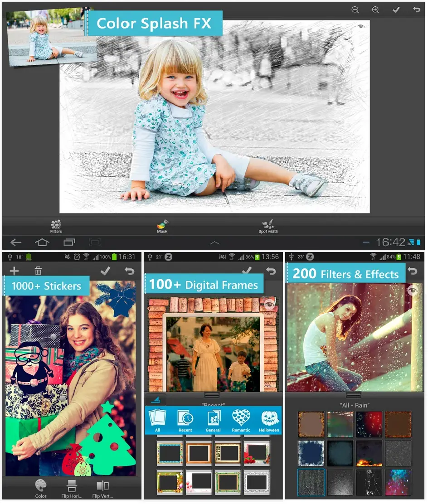Expand the upward chevron in the navigation bar
Screen dimensions: 428x504
pos(214,243)
